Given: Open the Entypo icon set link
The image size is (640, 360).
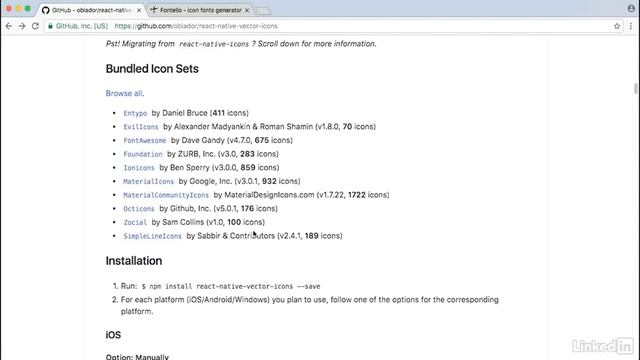Looking at the screenshot, I should [x=135, y=113].
